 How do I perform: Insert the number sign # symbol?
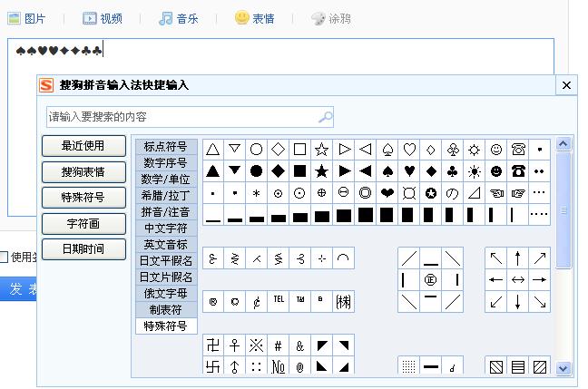pyautogui.click(x=279, y=345)
